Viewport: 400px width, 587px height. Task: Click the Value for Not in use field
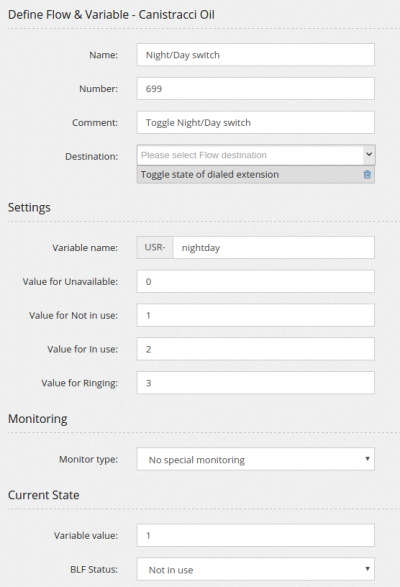coord(255,315)
